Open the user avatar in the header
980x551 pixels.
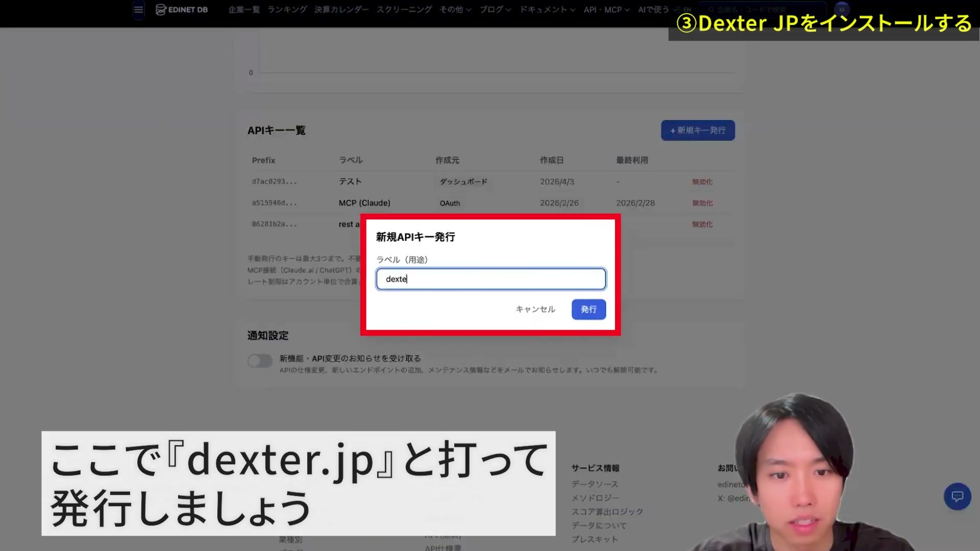[x=842, y=9]
